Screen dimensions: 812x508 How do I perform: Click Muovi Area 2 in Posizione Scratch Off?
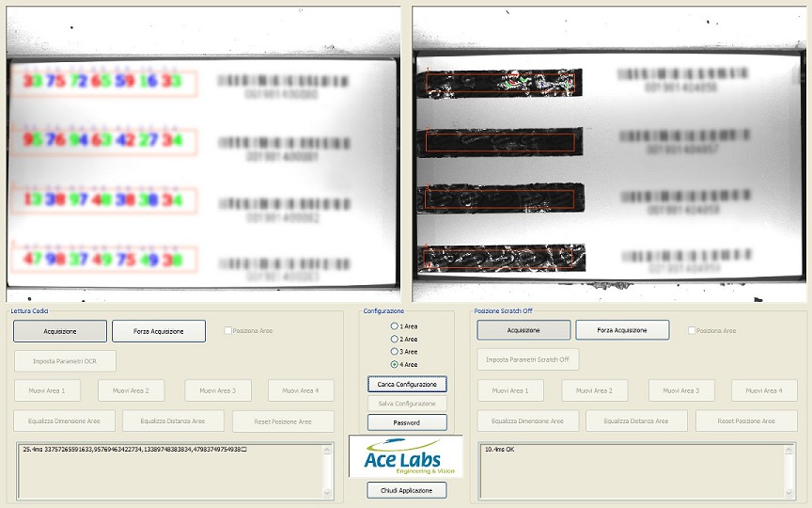pos(595,390)
